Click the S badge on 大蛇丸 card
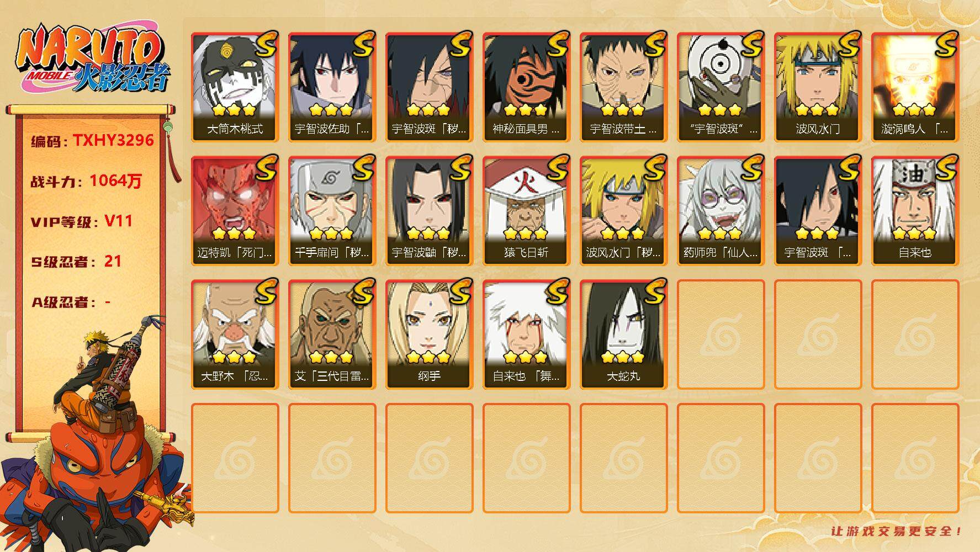 pyautogui.click(x=654, y=291)
